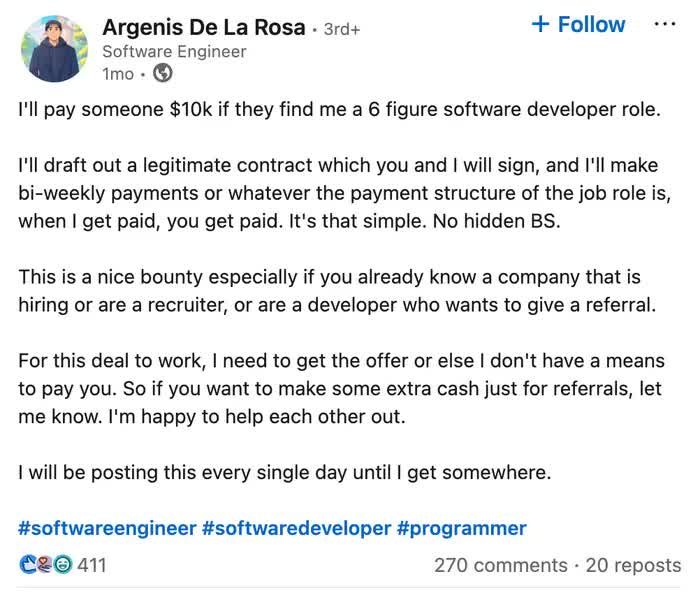The image size is (700, 595).
Task: Click the plus icon beside Follow
Action: click(x=540, y=24)
